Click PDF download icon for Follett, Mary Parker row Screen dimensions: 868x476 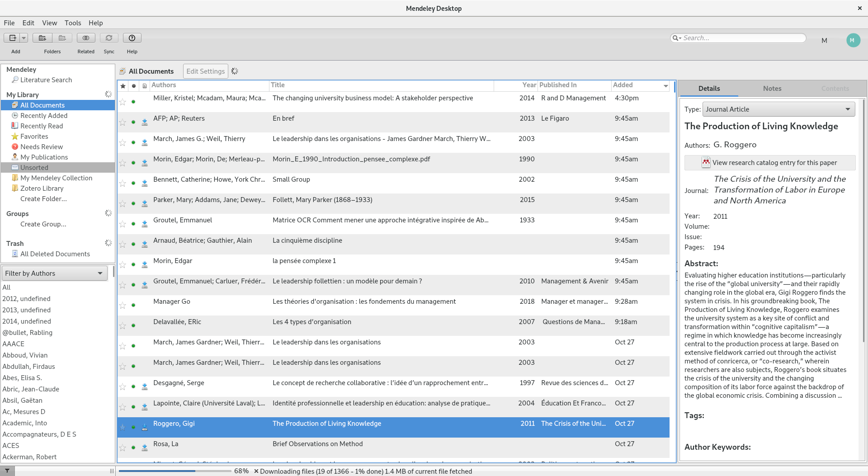(145, 203)
